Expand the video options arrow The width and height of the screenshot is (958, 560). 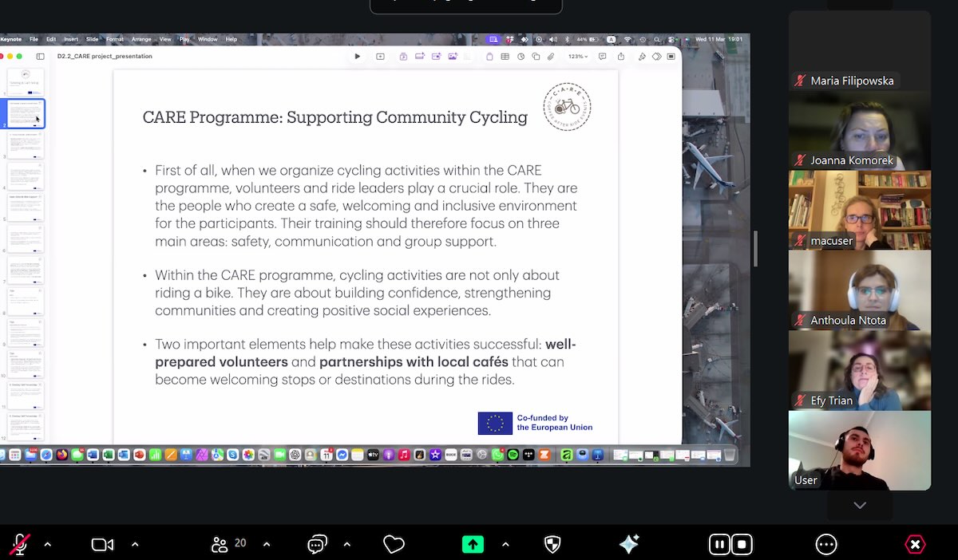click(x=135, y=545)
